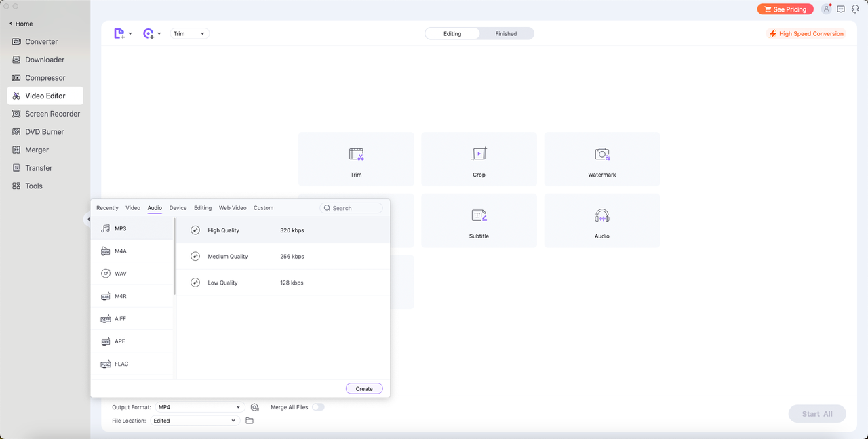
Task: Expand the Trim dropdown
Action: pyautogui.click(x=189, y=33)
